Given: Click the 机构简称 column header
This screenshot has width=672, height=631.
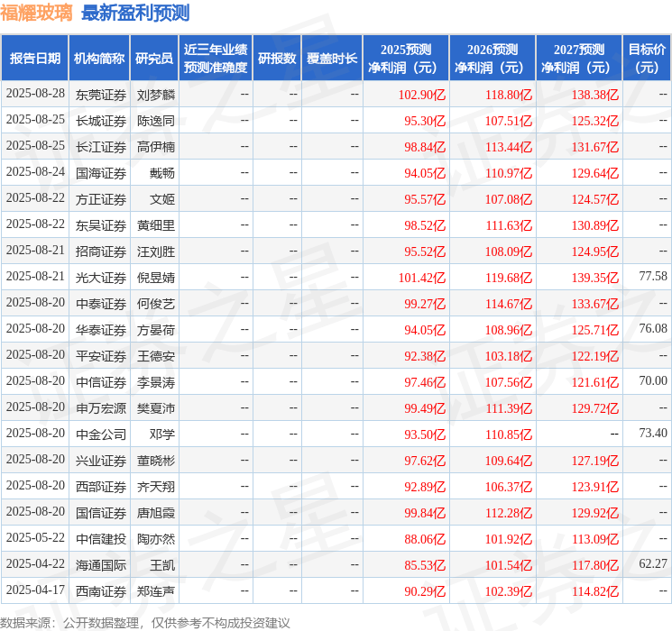Looking at the screenshot, I should point(99,59).
